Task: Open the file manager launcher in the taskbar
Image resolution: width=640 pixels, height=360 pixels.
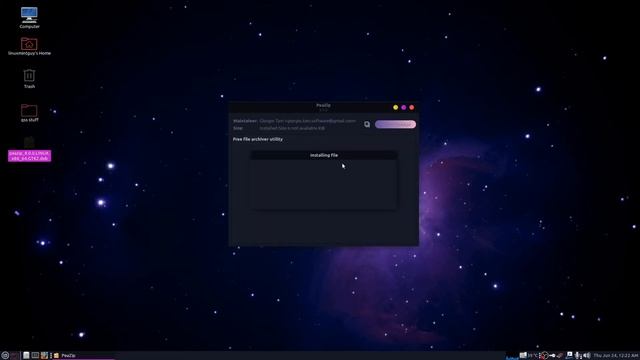Action: [x=26, y=356]
